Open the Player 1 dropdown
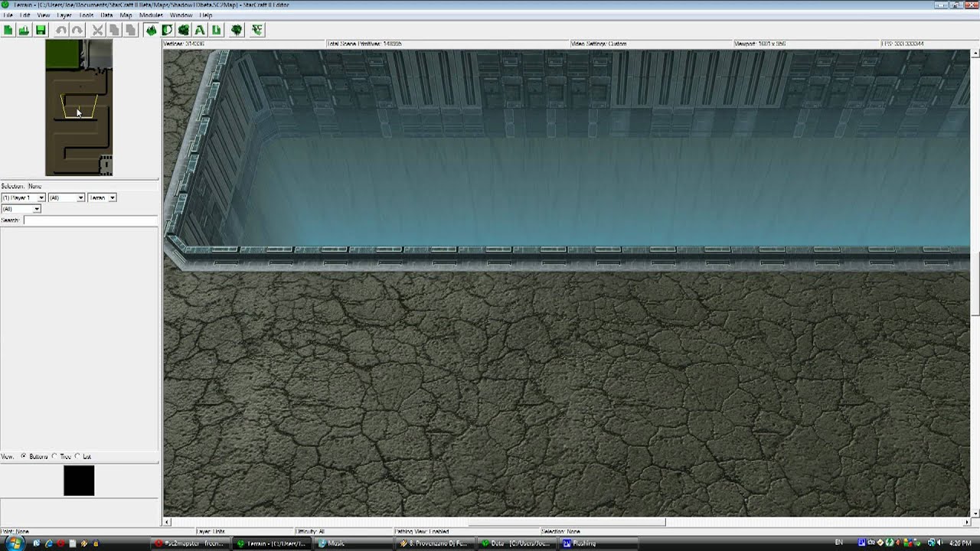Screen dimensions: 980x551 [23, 197]
